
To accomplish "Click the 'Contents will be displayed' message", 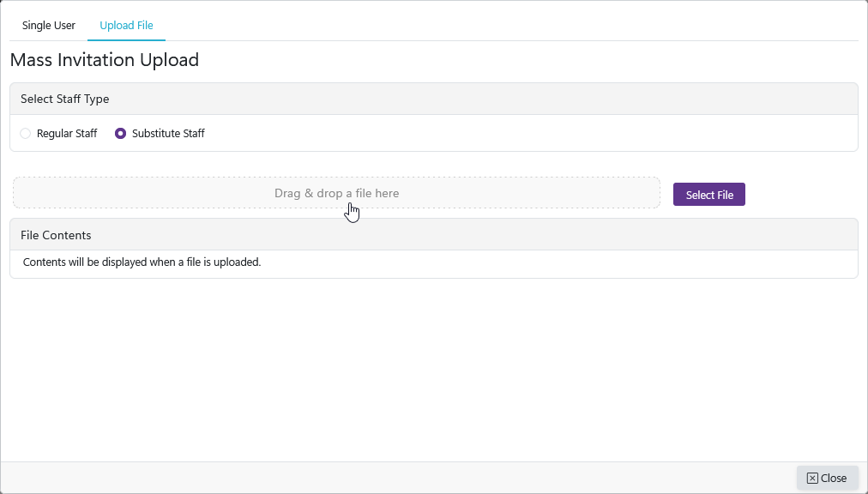I will point(142,262).
